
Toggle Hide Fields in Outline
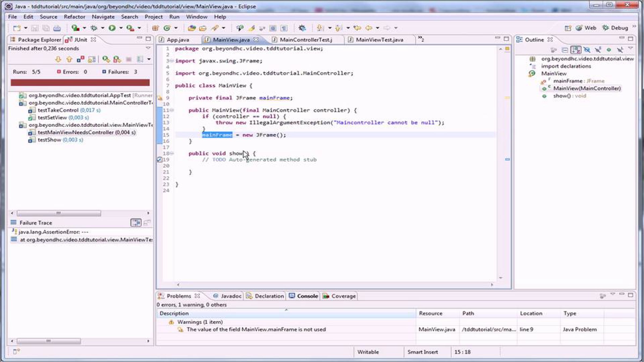587,50
